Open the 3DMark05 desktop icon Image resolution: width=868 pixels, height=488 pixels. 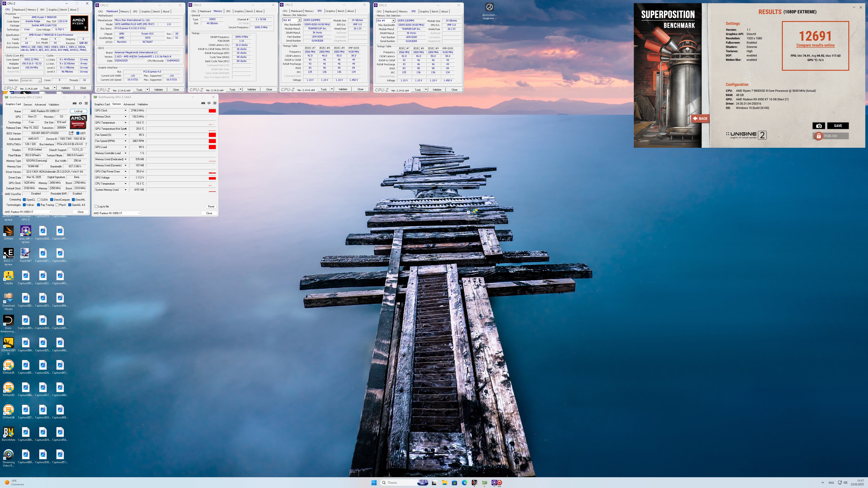click(8, 367)
